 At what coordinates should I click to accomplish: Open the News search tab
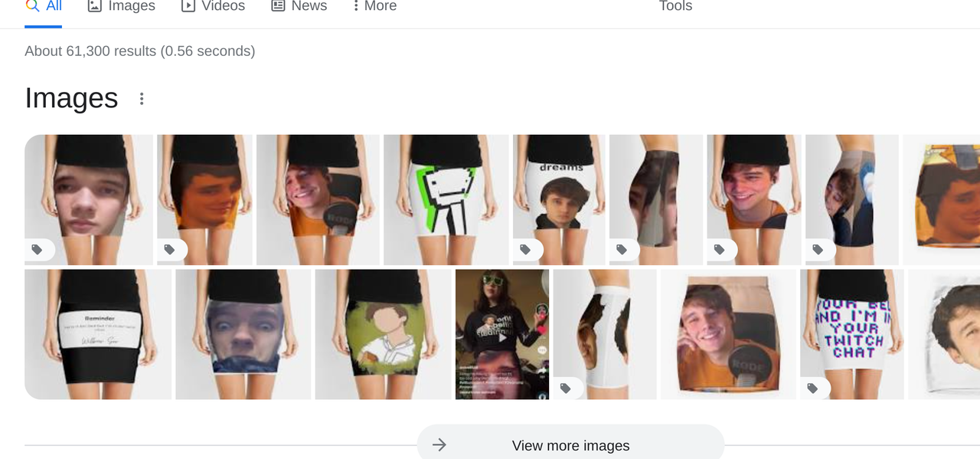tap(299, 6)
